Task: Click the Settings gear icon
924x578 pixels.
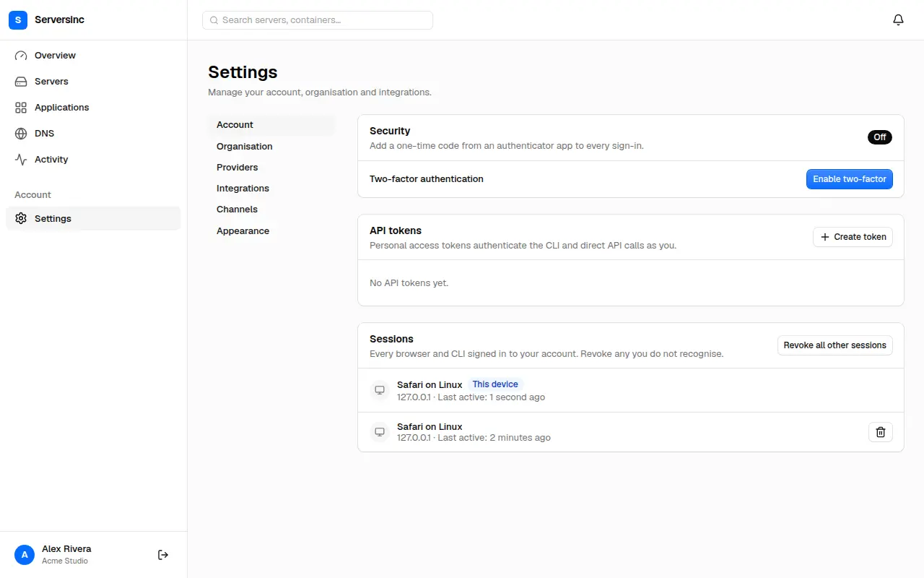Action: pos(21,219)
